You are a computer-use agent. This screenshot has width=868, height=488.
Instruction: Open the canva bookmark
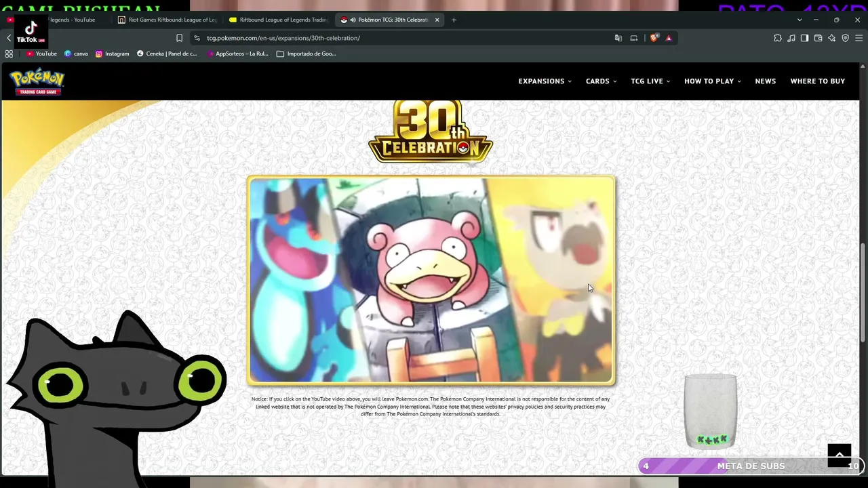click(x=76, y=54)
